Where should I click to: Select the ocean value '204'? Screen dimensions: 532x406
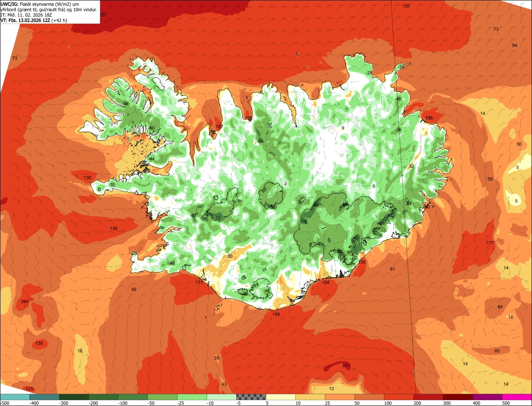pos(25,301)
